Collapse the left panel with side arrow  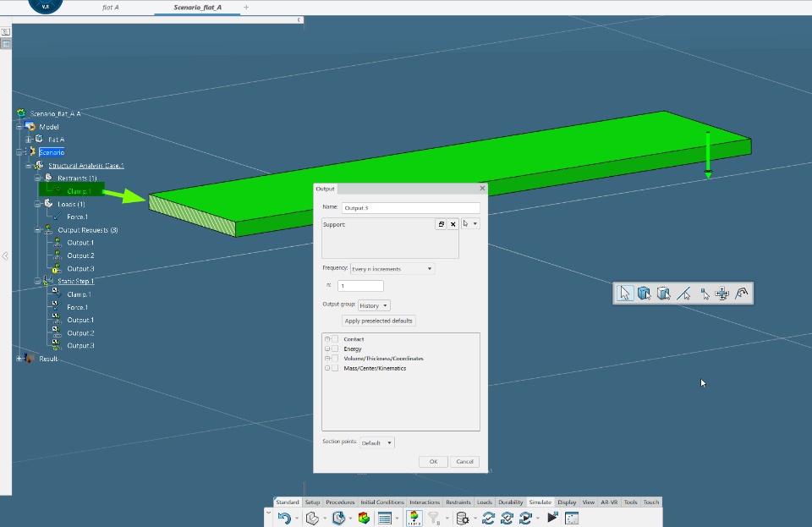pyautogui.click(x=5, y=255)
